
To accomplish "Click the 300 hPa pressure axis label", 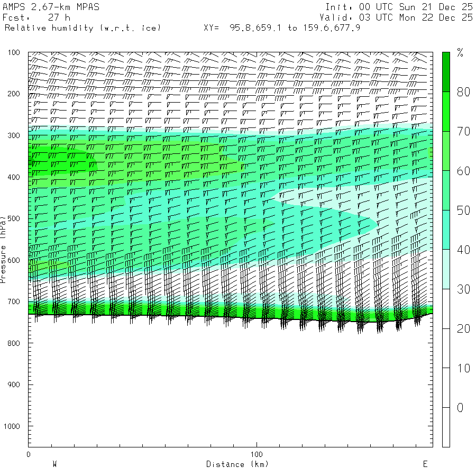I will click(14, 135).
